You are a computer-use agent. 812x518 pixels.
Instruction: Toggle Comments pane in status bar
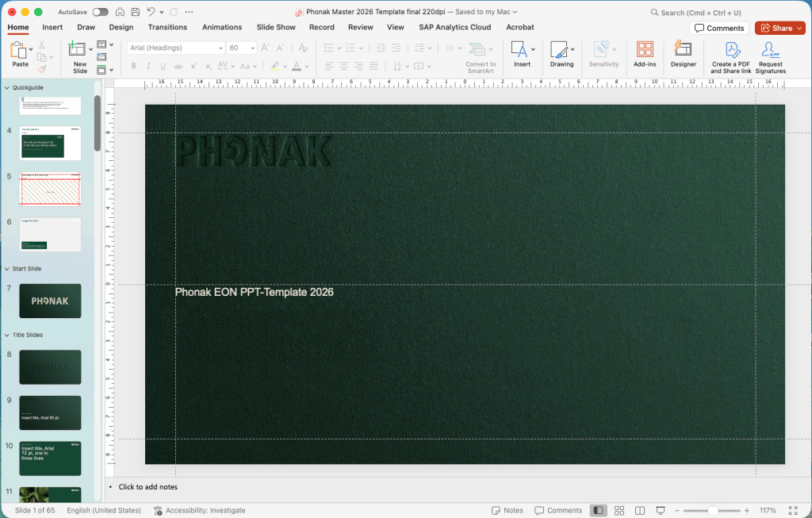pyautogui.click(x=557, y=510)
